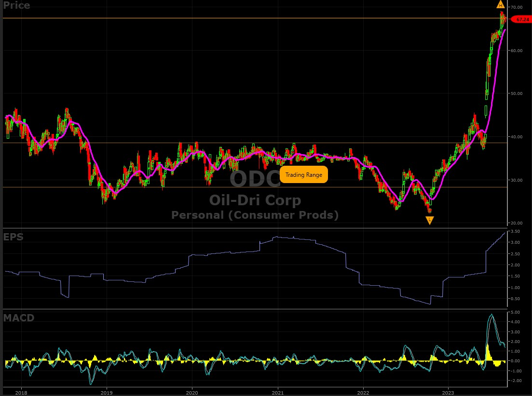The height and width of the screenshot is (396, 532).
Task: Click the EPS panel title
Action: click(13, 237)
